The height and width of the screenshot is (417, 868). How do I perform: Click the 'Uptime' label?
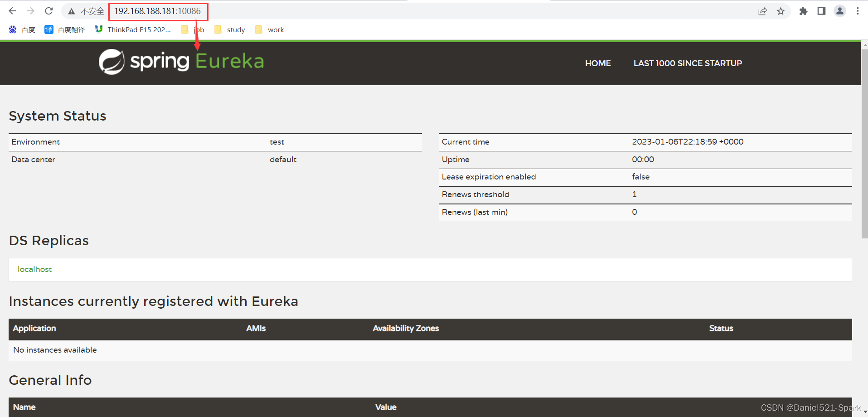tap(456, 160)
